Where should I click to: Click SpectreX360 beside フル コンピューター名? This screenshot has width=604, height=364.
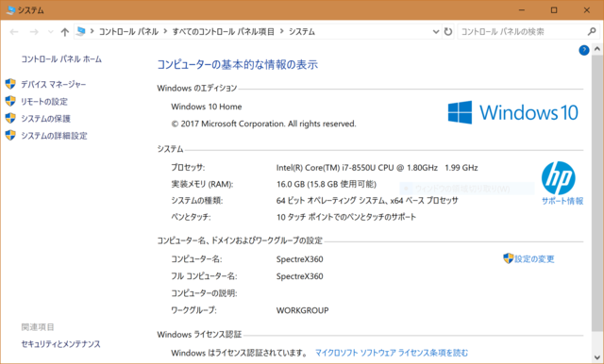point(300,276)
